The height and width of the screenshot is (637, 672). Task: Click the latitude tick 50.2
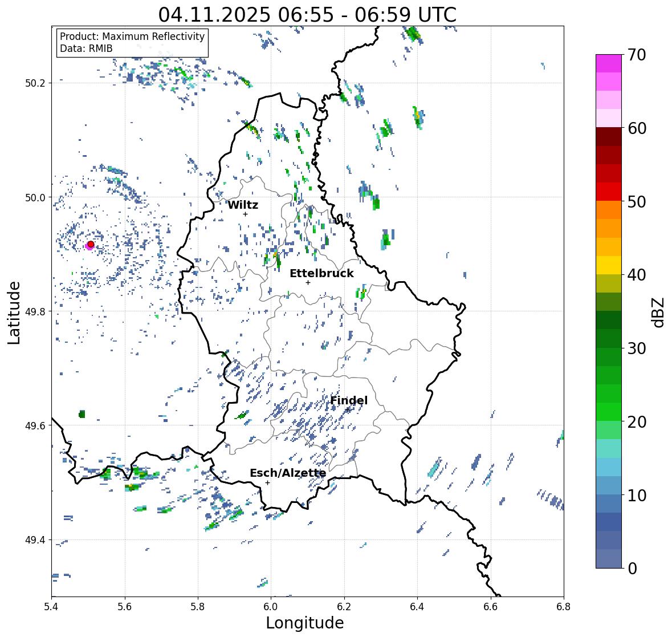click(35, 83)
